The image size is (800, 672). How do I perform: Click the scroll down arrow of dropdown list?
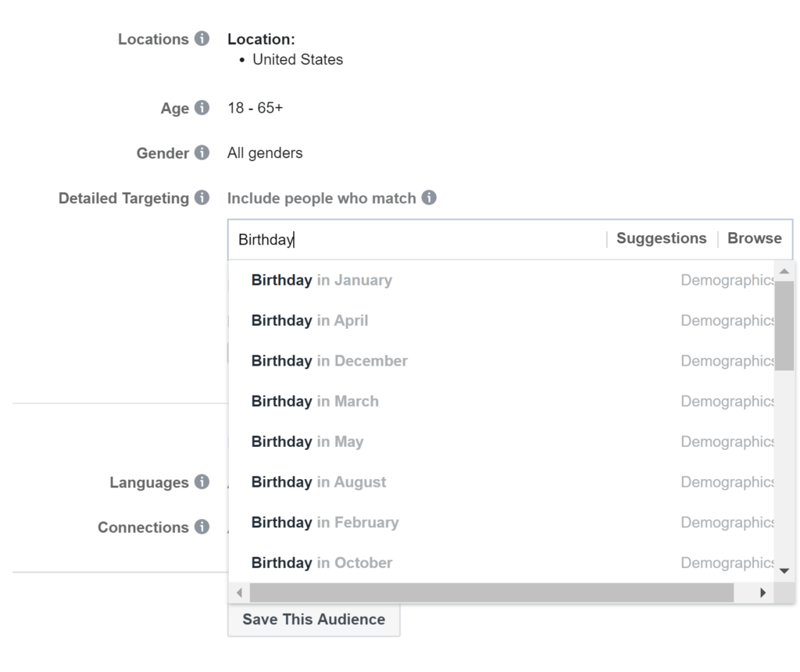[x=784, y=571]
